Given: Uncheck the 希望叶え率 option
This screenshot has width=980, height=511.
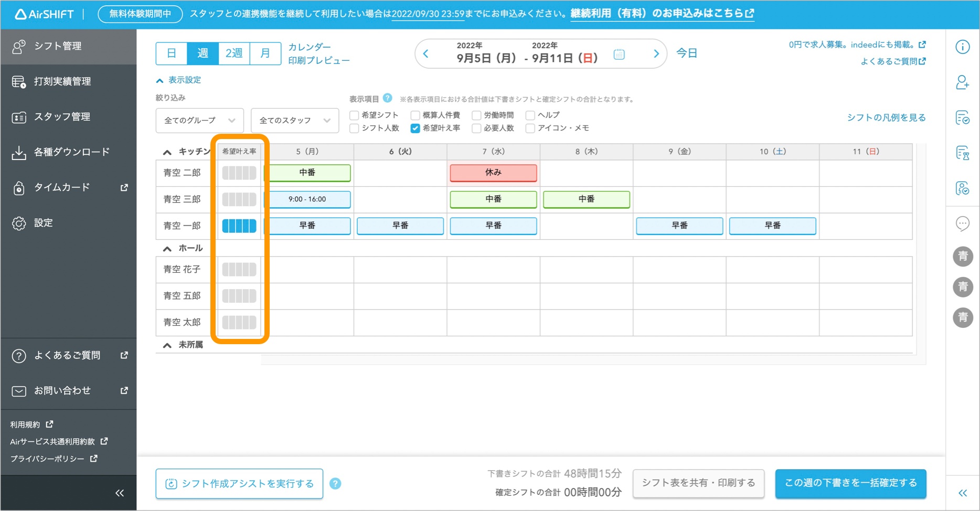Looking at the screenshot, I should click(416, 127).
